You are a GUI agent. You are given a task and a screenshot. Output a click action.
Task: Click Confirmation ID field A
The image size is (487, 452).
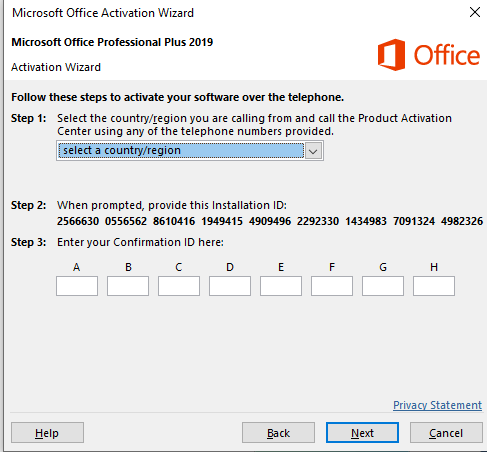coord(77,286)
